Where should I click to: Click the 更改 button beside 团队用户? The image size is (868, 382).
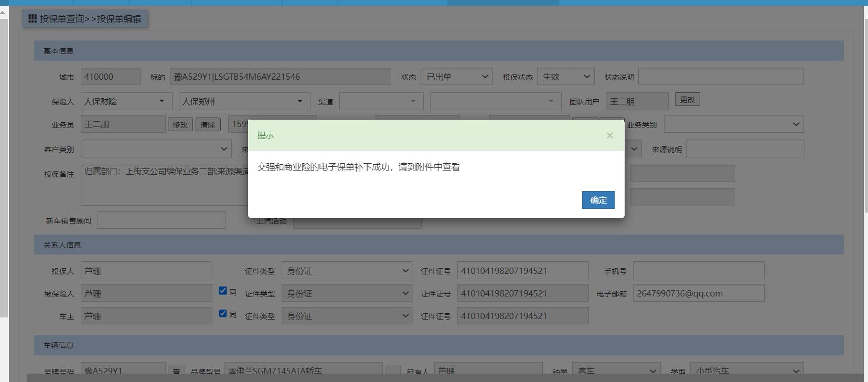point(687,100)
